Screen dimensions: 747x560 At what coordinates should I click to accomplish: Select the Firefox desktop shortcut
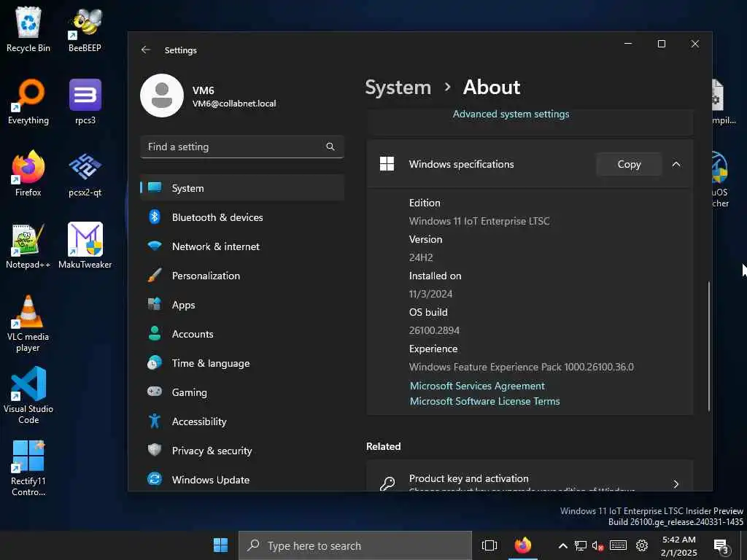pyautogui.click(x=28, y=174)
